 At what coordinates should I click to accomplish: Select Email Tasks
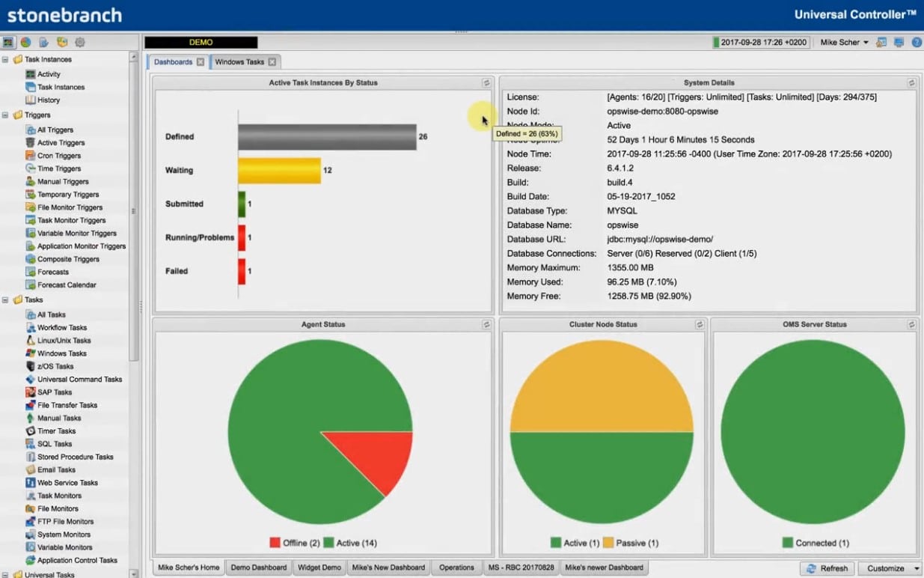[x=57, y=469]
